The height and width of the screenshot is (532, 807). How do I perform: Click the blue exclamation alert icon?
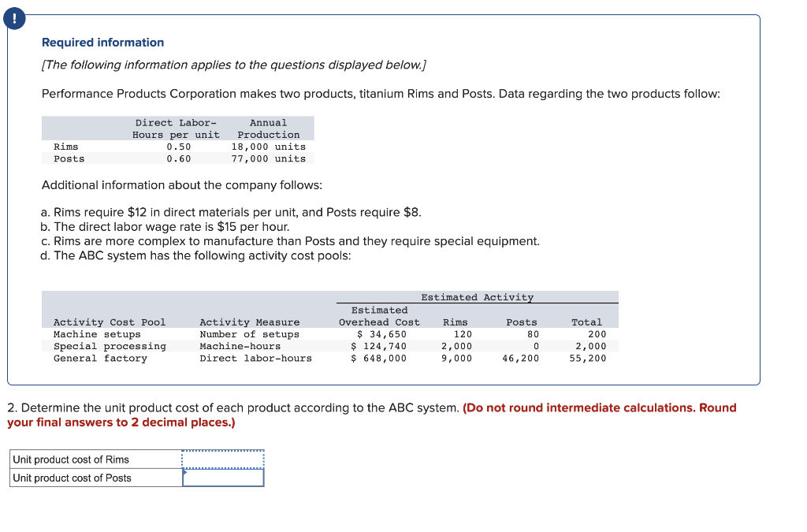tap(14, 17)
